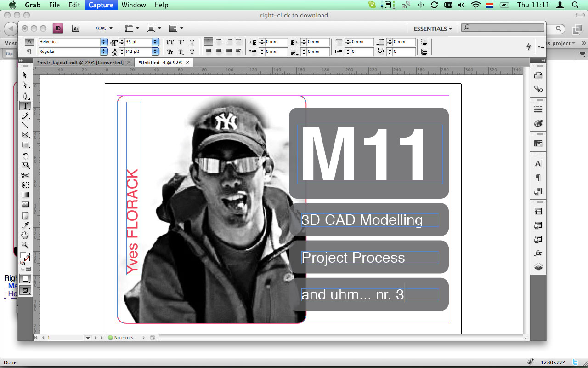588x368 pixels.
Task: Switch to mstr_layout.indt document tab
Action: (x=80, y=63)
